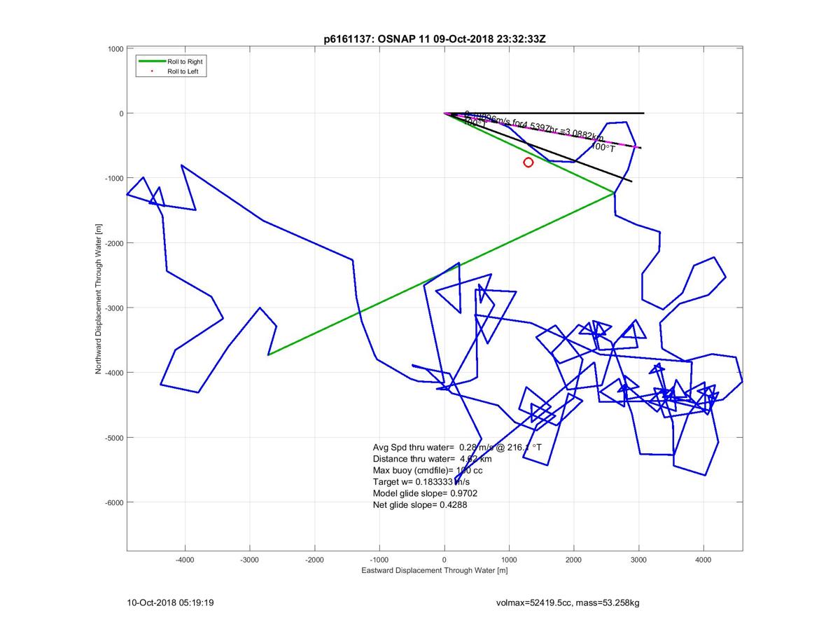
Task: Click x-axis tick label 3000
Action: click(638, 560)
